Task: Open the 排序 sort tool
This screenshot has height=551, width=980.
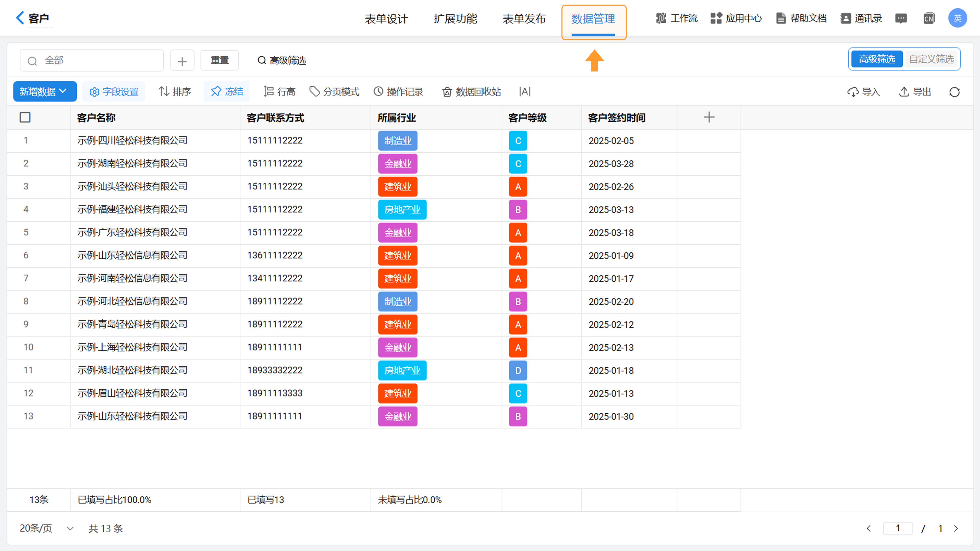Action: (175, 92)
